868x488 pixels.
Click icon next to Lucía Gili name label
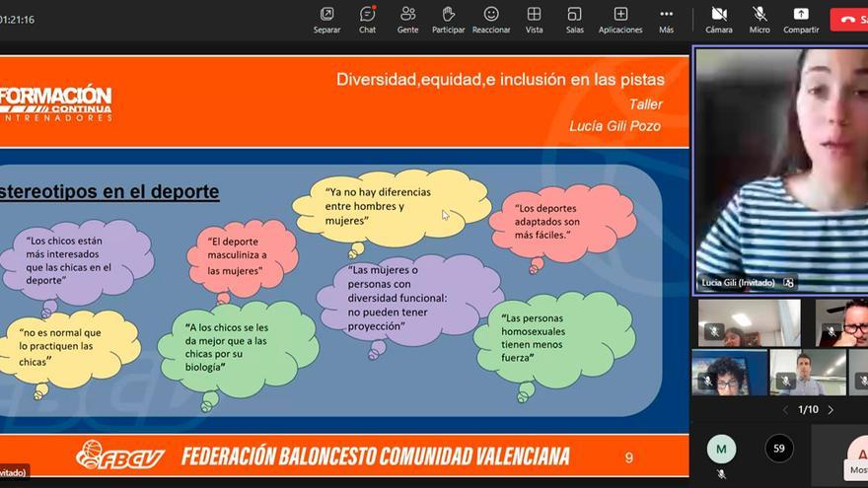pos(789,283)
